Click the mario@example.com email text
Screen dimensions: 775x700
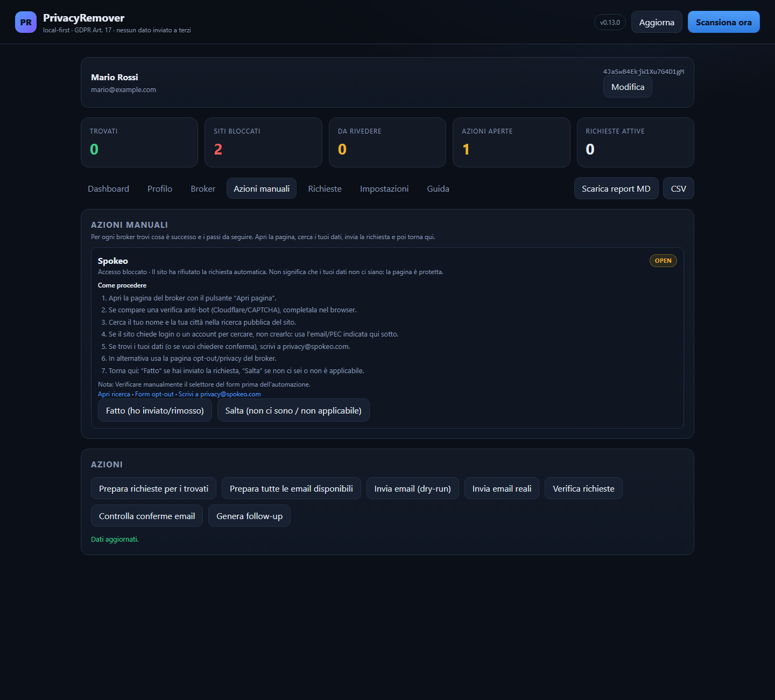pos(123,90)
